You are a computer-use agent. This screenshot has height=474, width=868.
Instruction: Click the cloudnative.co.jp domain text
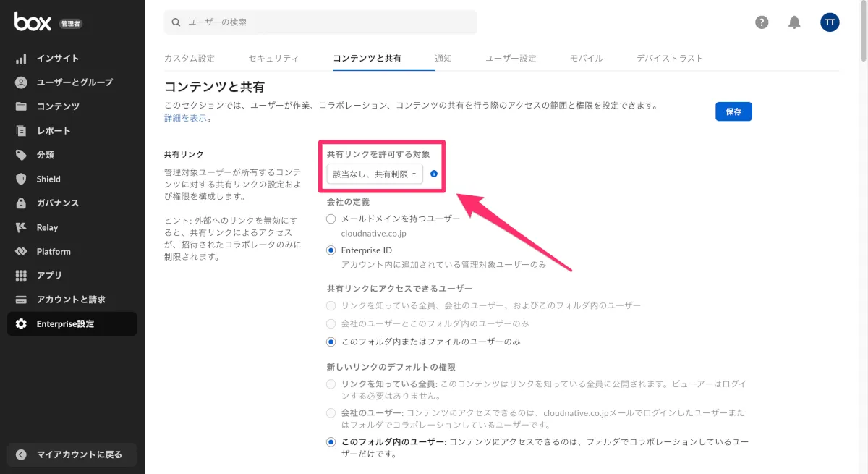tap(375, 234)
